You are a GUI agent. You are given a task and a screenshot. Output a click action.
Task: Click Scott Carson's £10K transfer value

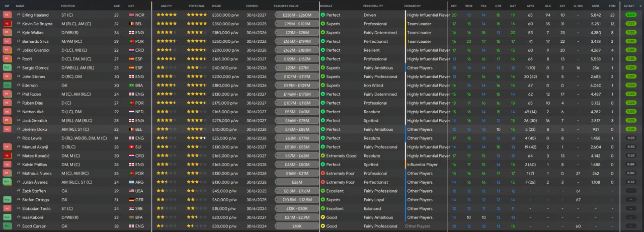click(x=297, y=226)
